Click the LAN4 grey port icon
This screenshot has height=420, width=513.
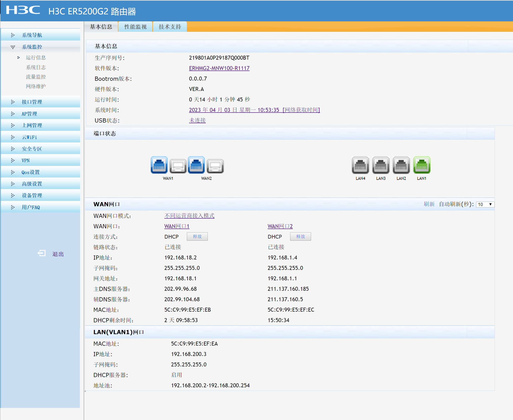click(360, 165)
